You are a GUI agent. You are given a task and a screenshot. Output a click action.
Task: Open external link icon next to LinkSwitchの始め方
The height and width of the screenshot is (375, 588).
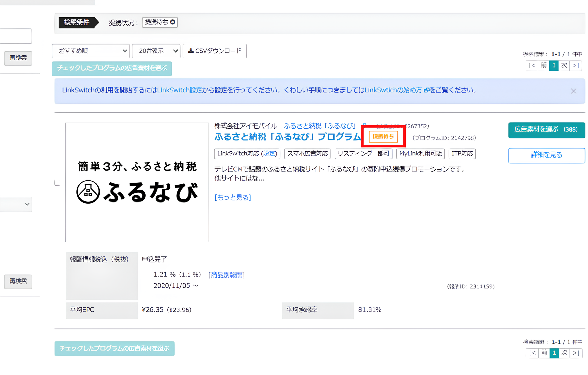pos(426,90)
